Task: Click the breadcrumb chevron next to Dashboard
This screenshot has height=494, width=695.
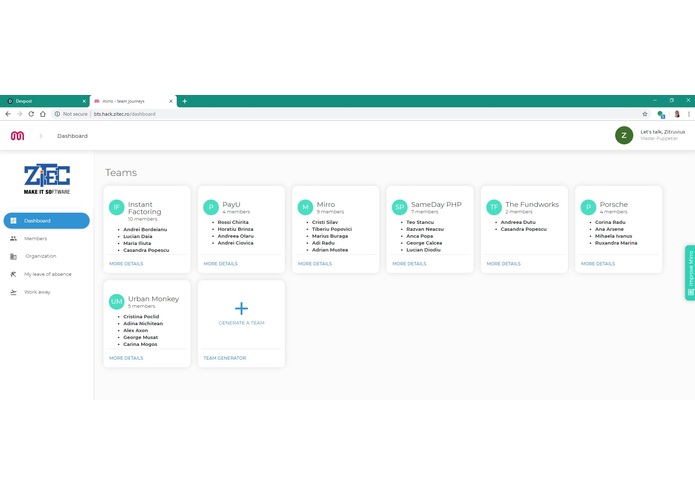Action: pyautogui.click(x=41, y=136)
